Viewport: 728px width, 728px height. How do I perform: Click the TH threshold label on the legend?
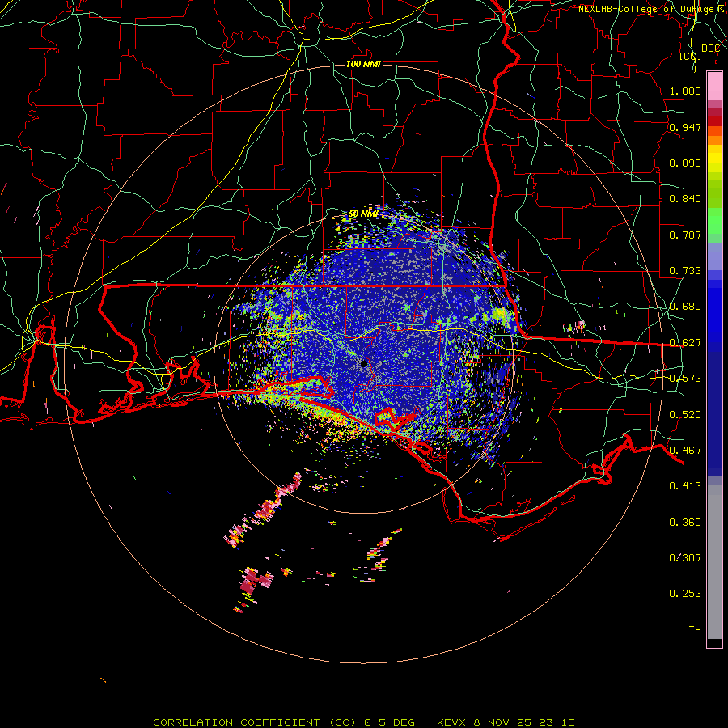point(695,630)
